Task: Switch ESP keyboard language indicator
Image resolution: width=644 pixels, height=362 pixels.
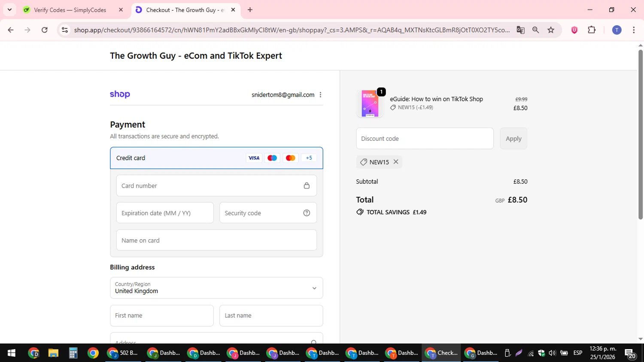Action: [578, 353]
